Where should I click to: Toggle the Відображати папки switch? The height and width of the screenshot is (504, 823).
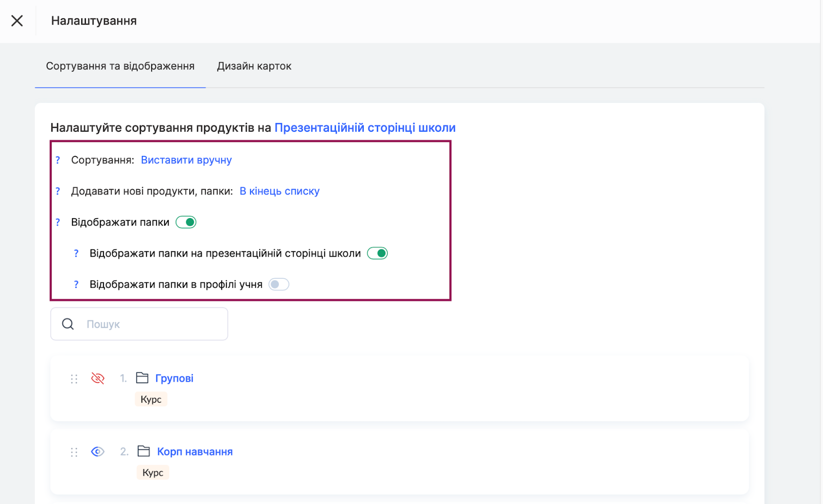(x=186, y=222)
